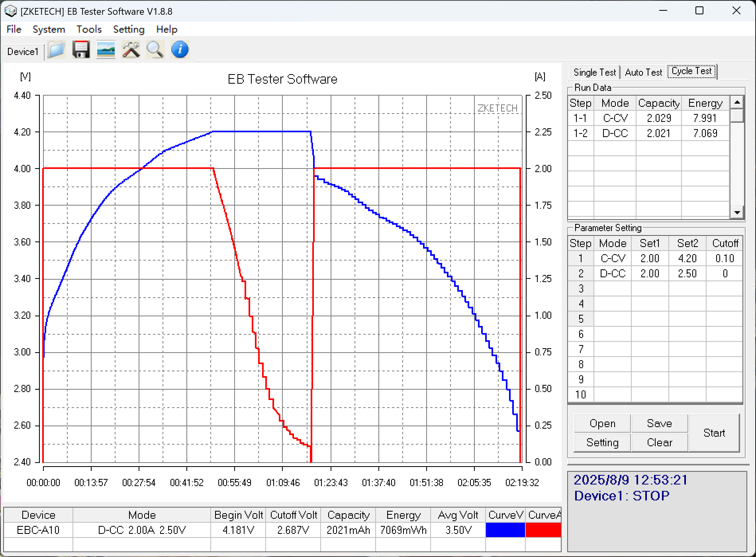Open file with the folder icon
The width and height of the screenshot is (756, 557).
point(57,50)
